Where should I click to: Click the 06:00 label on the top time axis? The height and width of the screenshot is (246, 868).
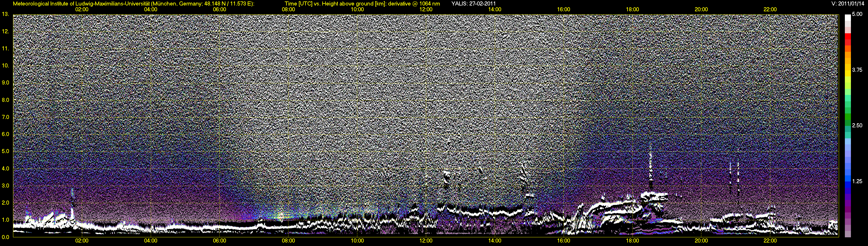click(220, 10)
